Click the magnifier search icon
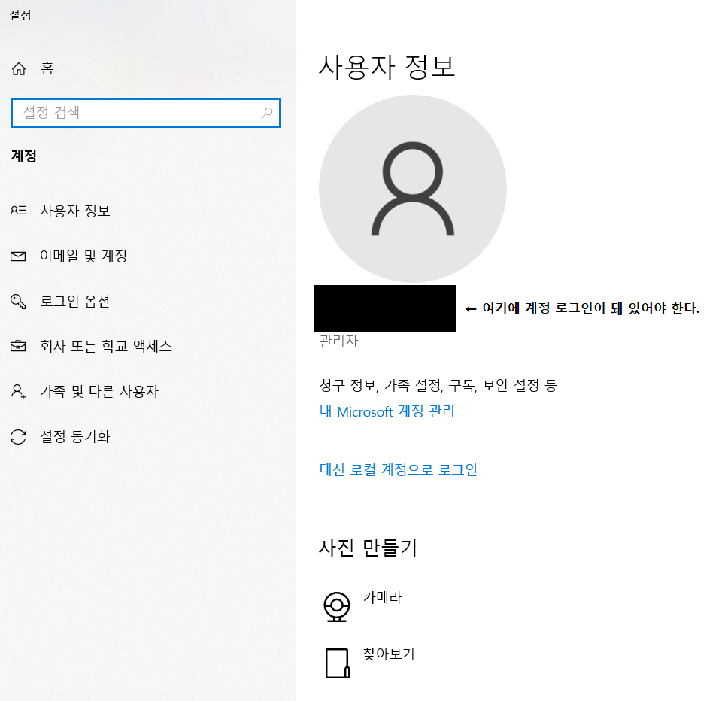The image size is (728, 701). tap(267, 112)
